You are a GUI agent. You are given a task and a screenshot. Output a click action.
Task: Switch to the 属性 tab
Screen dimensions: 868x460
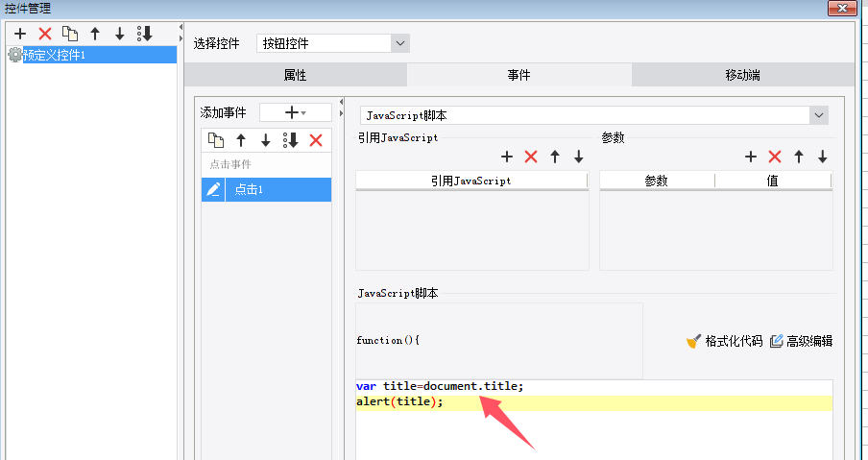[295, 75]
